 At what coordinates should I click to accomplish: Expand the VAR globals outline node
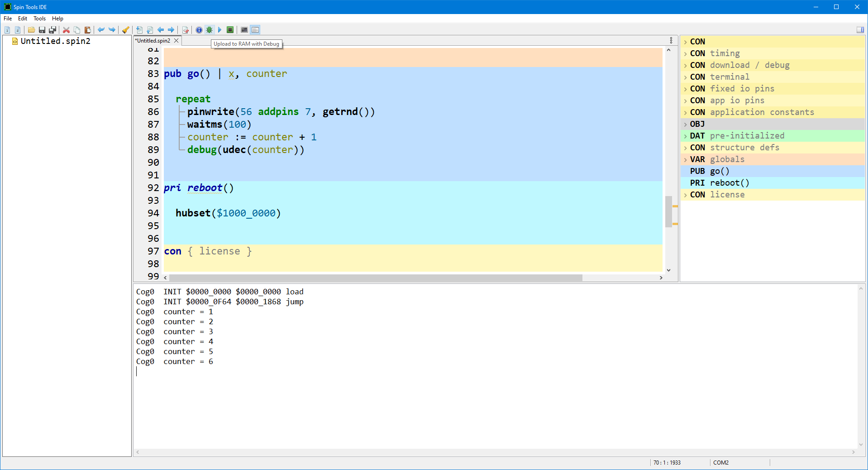(x=686, y=159)
